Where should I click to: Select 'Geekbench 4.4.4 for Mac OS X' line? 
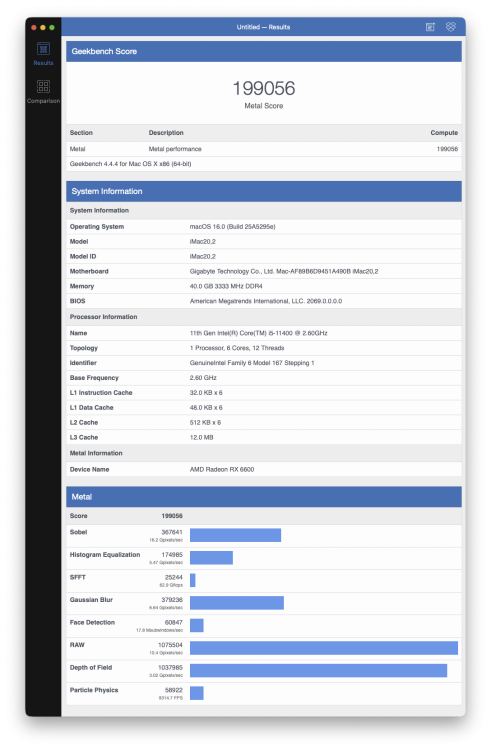pos(131,164)
